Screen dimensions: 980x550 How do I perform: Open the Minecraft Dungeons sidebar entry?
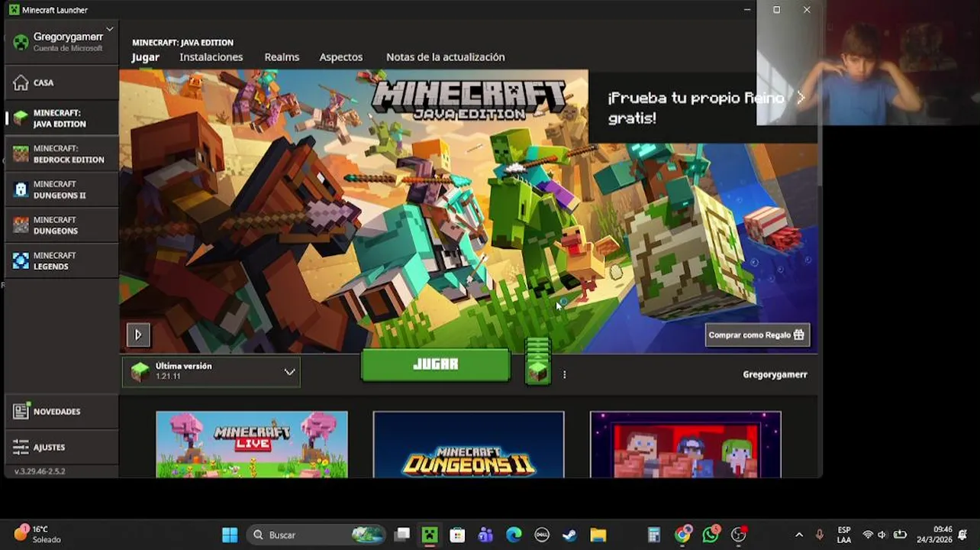61,225
